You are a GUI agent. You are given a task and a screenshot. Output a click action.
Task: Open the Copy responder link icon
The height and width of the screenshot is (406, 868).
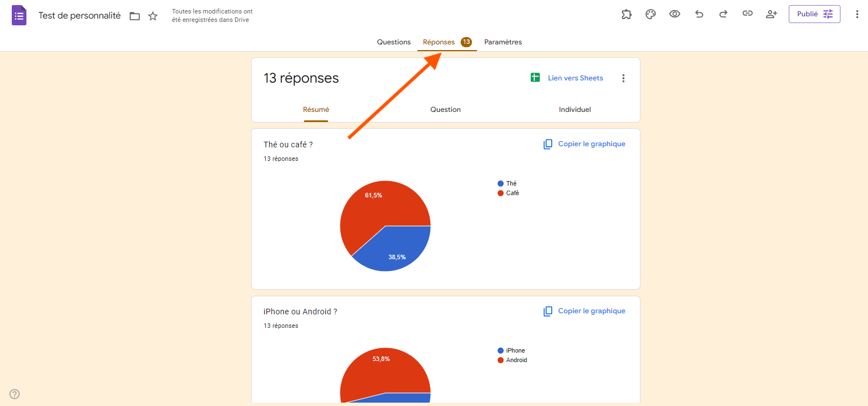747,13
